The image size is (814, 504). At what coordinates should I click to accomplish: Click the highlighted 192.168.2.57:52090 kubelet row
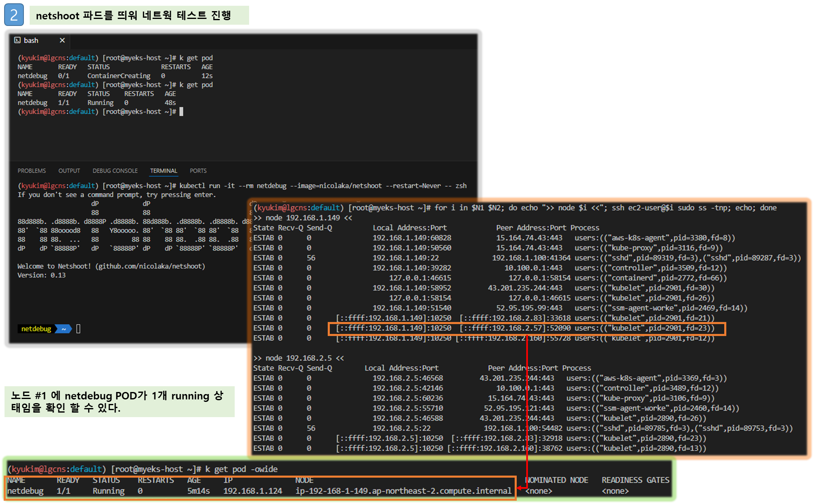point(527,328)
